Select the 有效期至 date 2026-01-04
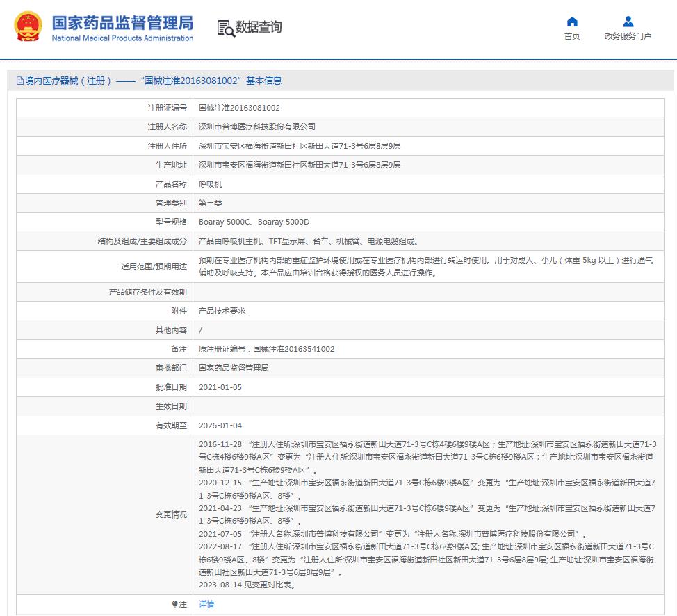The width and height of the screenshot is (677, 616). click(x=220, y=425)
